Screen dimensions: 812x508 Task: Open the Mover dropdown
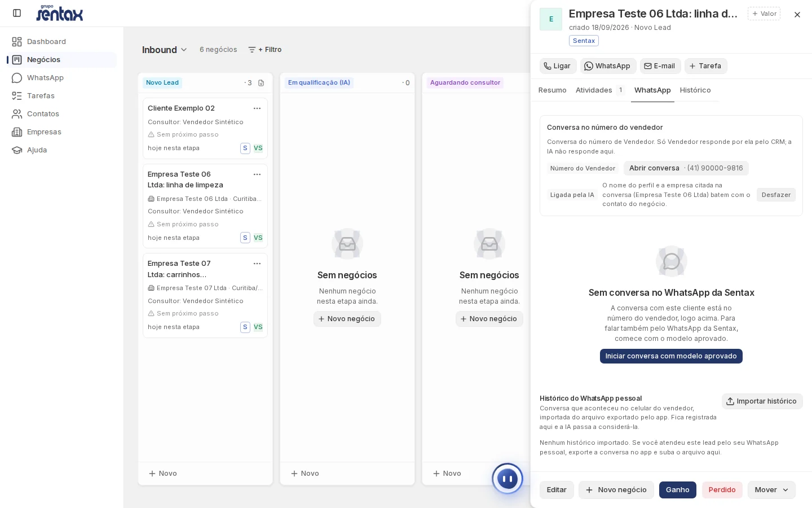[771, 490]
